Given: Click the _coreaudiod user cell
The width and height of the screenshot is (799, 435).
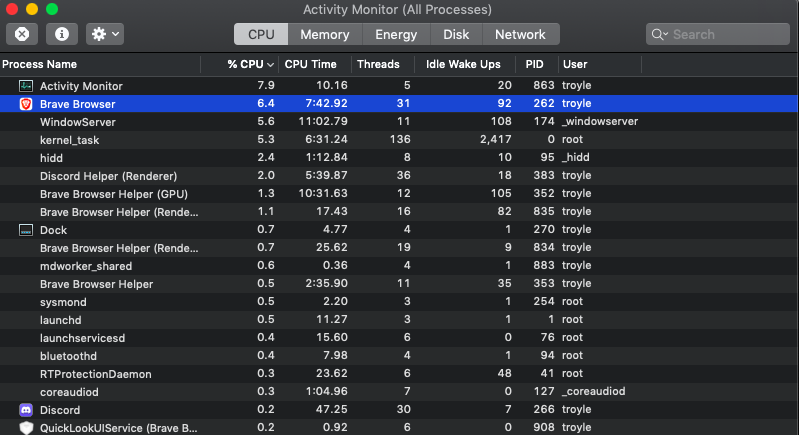Looking at the screenshot, I should 593,391.
